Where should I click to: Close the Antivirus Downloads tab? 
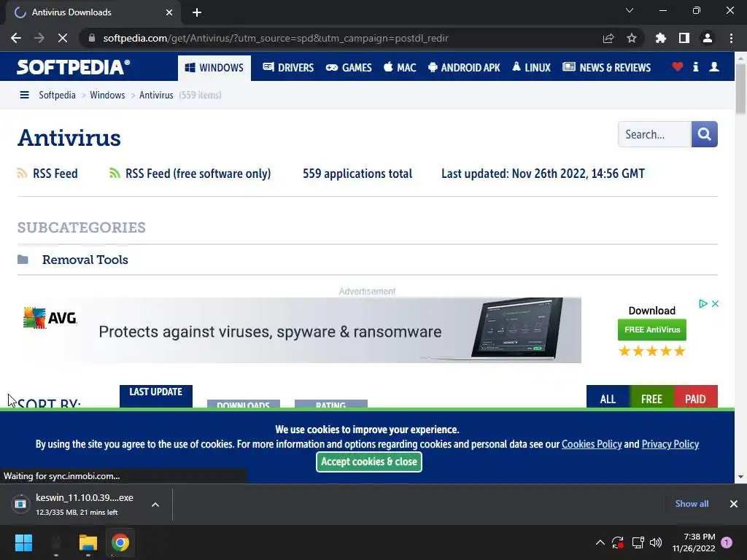[x=169, y=12]
